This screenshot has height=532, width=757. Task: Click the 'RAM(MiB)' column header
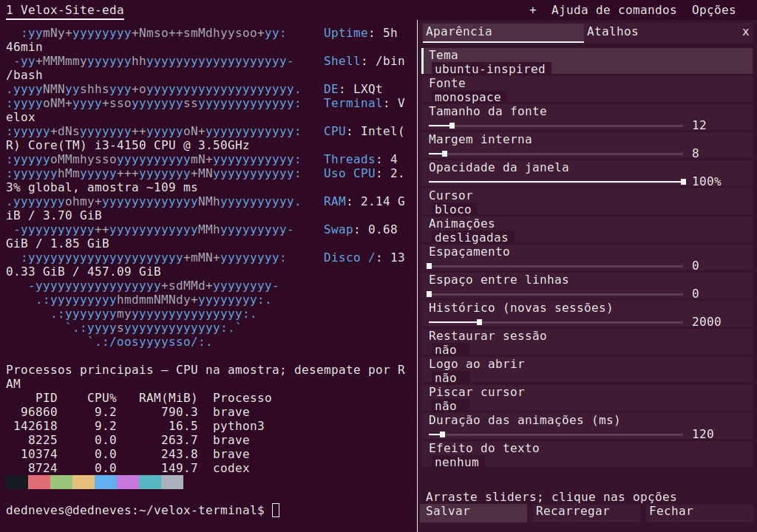(x=168, y=398)
